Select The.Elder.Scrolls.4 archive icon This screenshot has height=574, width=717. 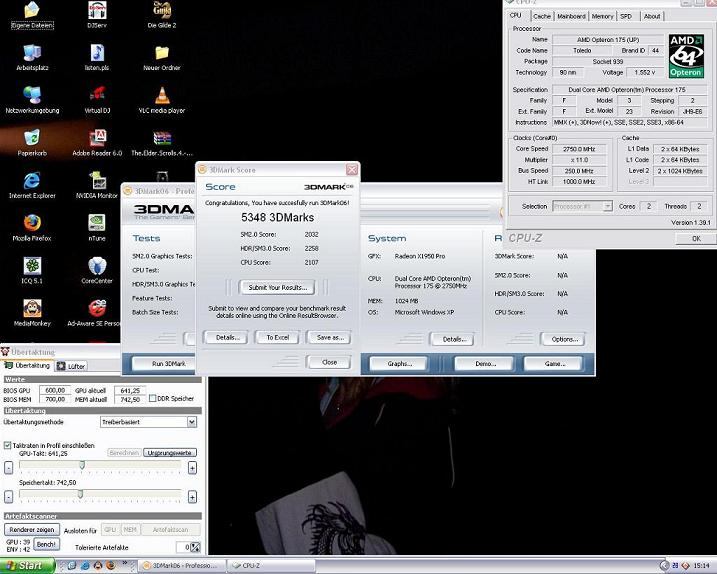coord(162,143)
